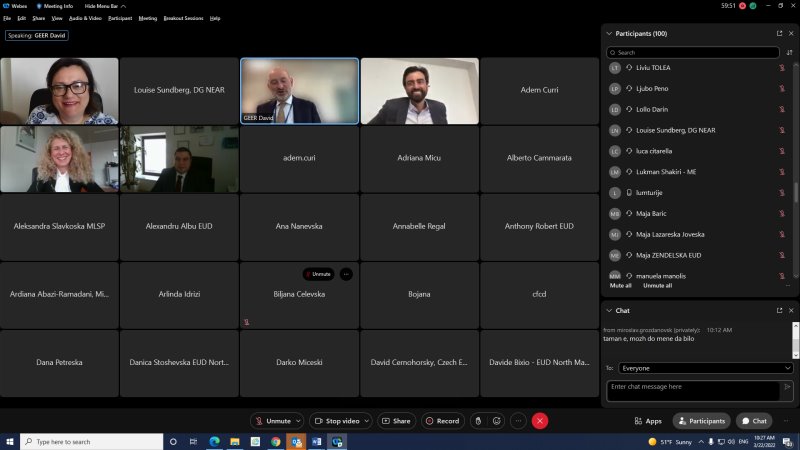Screen dimensions: 800x450
Task: Toggle mute icon for Maja Baric
Action: (x=782, y=214)
